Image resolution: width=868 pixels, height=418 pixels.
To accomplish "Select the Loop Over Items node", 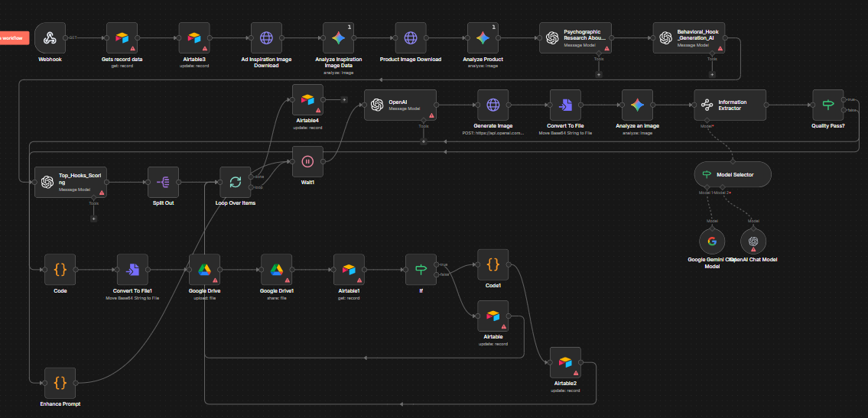I will 236,182.
